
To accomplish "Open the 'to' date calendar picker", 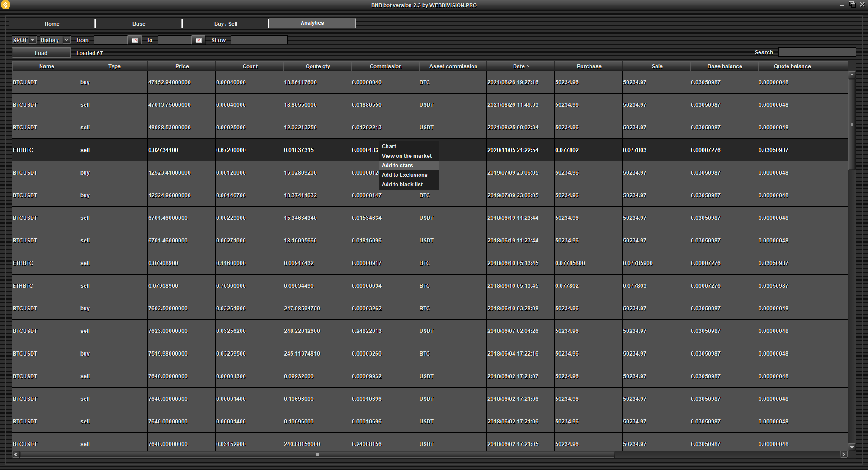I will 198,40.
